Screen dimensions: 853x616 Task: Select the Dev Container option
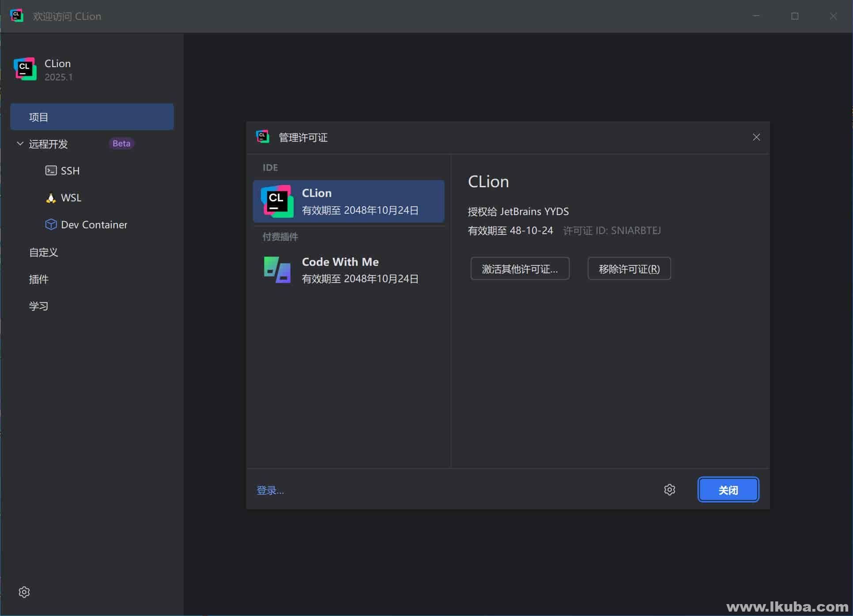point(94,225)
